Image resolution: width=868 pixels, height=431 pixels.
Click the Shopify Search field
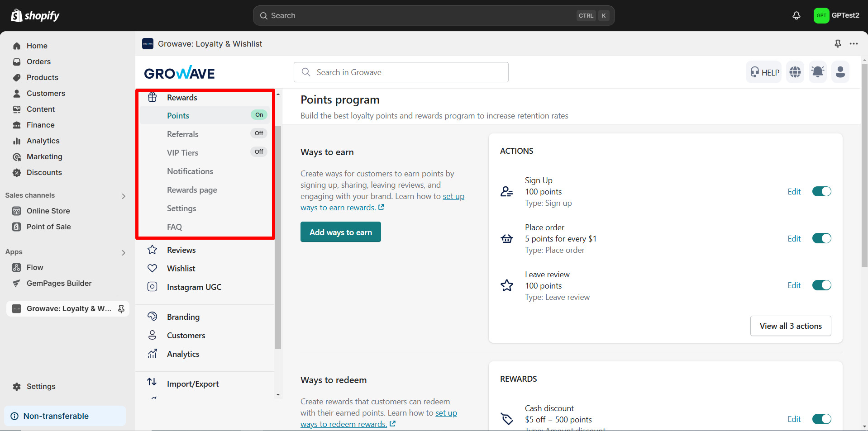point(434,16)
